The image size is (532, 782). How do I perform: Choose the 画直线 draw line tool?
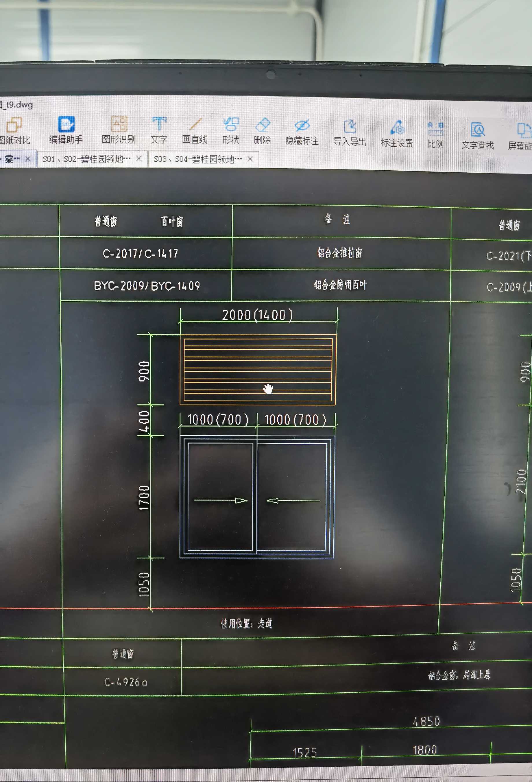(x=195, y=130)
